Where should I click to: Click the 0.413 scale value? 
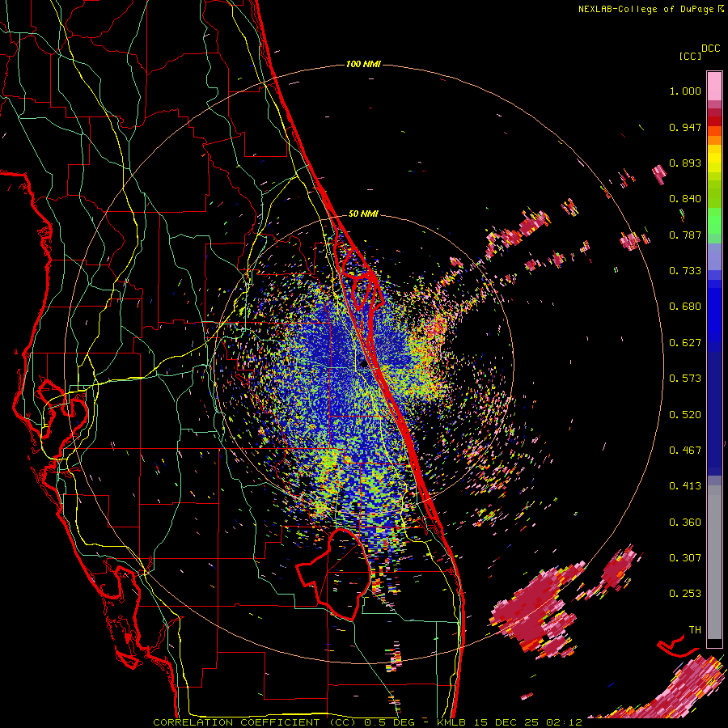(685, 486)
